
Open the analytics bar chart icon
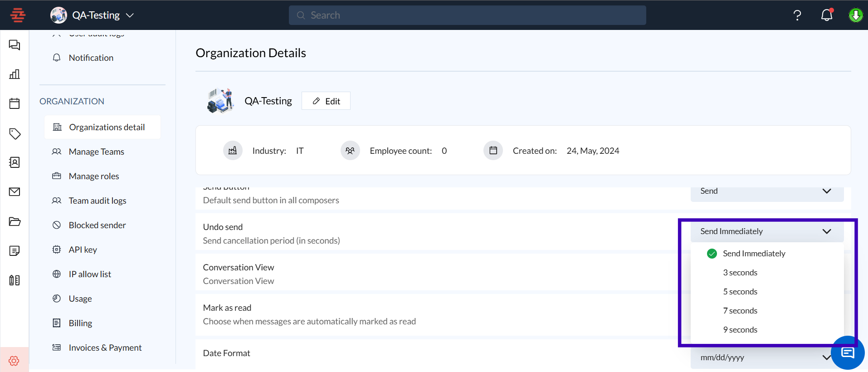(15, 74)
